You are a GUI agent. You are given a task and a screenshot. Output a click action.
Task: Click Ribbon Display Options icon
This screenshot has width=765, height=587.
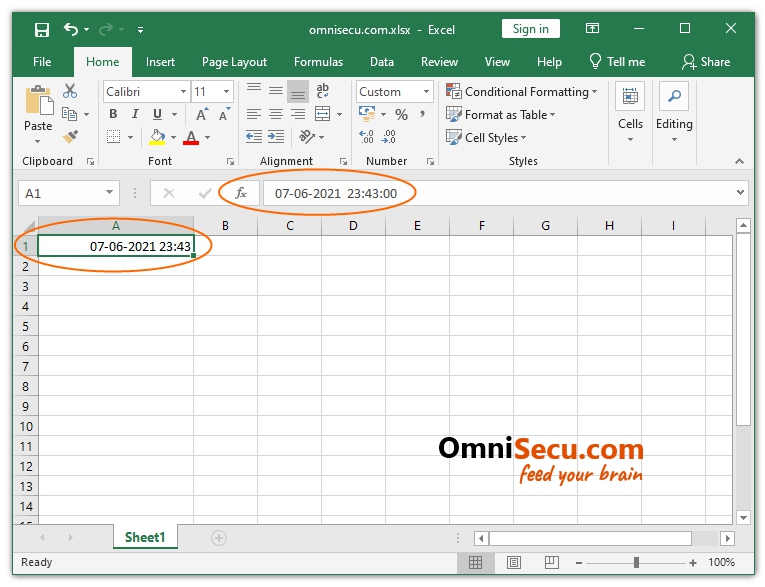click(x=592, y=29)
